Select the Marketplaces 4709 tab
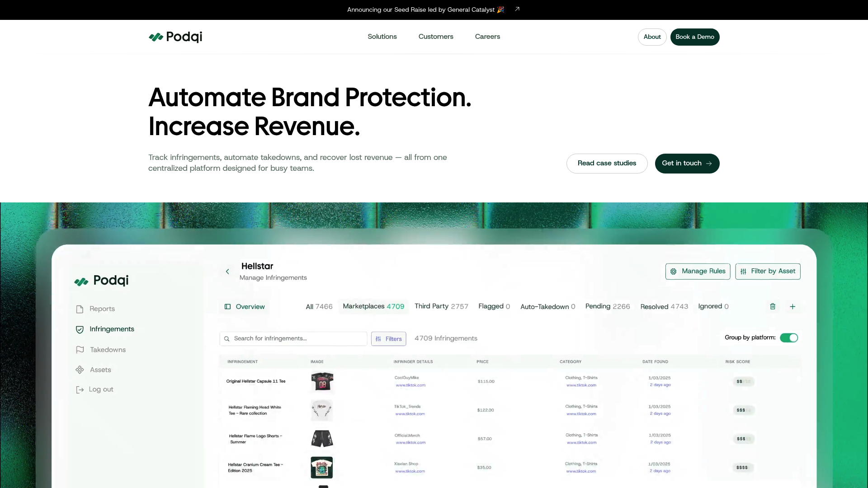 [x=373, y=306]
